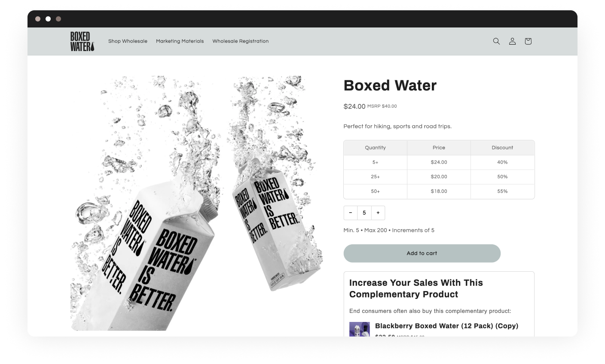Open the Shop Wholesale menu item
Screen dimensions: 605x364
click(128, 41)
